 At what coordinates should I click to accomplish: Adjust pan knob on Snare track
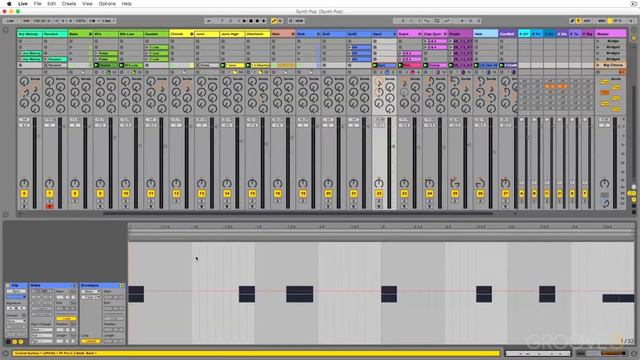[x=404, y=183]
